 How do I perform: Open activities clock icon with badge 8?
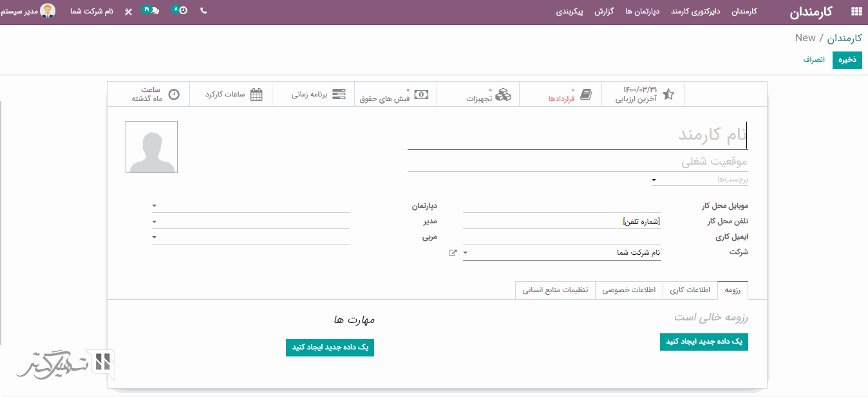182,11
